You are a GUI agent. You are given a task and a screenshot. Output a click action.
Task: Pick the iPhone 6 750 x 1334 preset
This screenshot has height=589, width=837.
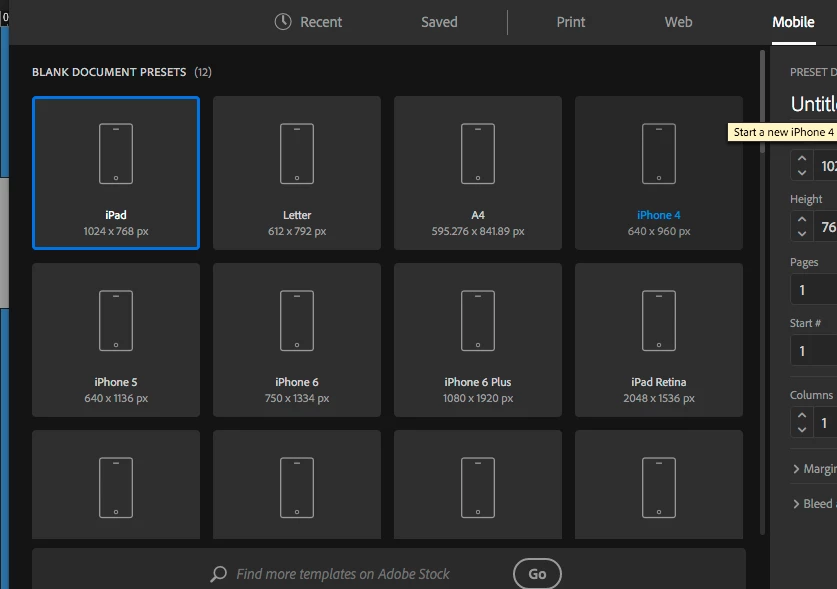(x=297, y=340)
